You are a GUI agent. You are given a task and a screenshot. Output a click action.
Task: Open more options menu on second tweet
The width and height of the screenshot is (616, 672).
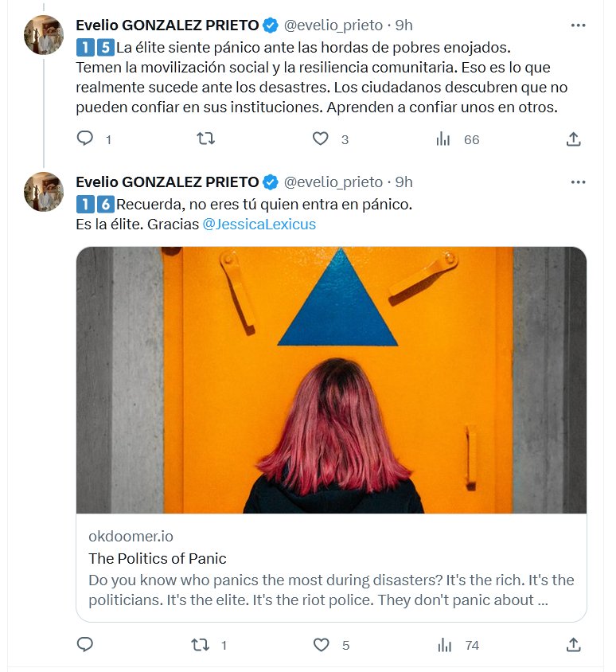(x=579, y=182)
